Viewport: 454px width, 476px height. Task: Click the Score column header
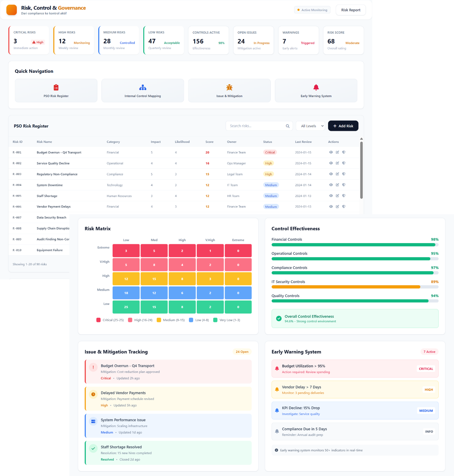tap(209, 142)
